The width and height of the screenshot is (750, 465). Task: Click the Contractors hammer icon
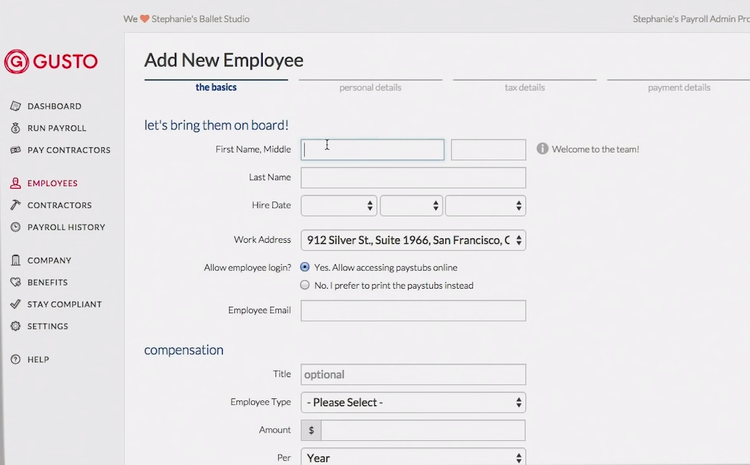click(x=16, y=205)
